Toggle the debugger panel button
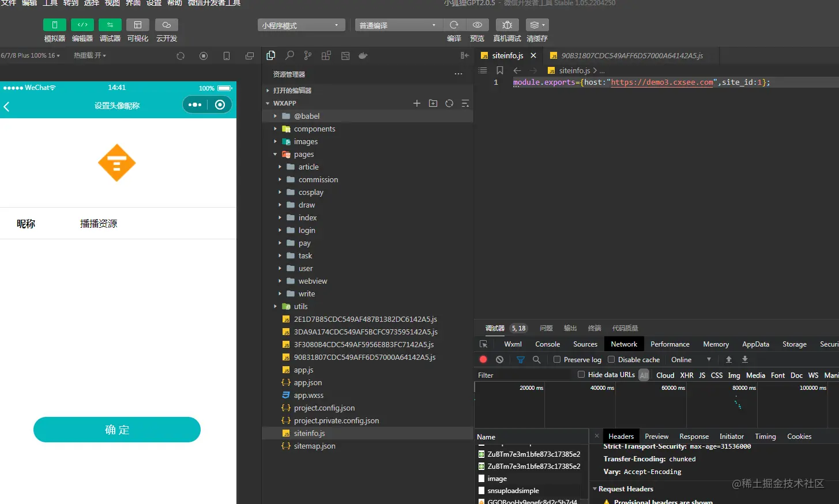Image resolution: width=839 pixels, height=504 pixels. tap(110, 25)
